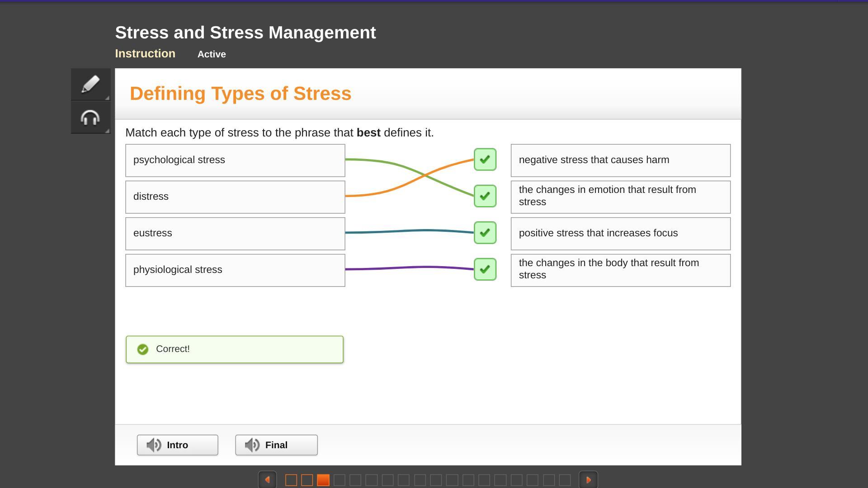Image resolution: width=868 pixels, height=488 pixels.
Task: Select the psychological stress box
Action: pos(235,160)
